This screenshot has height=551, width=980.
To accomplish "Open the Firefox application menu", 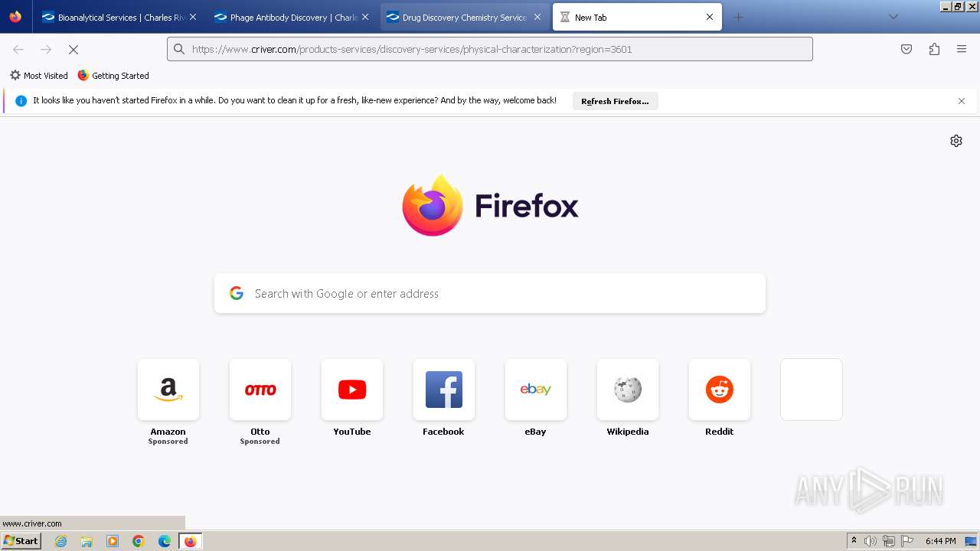I will (962, 49).
